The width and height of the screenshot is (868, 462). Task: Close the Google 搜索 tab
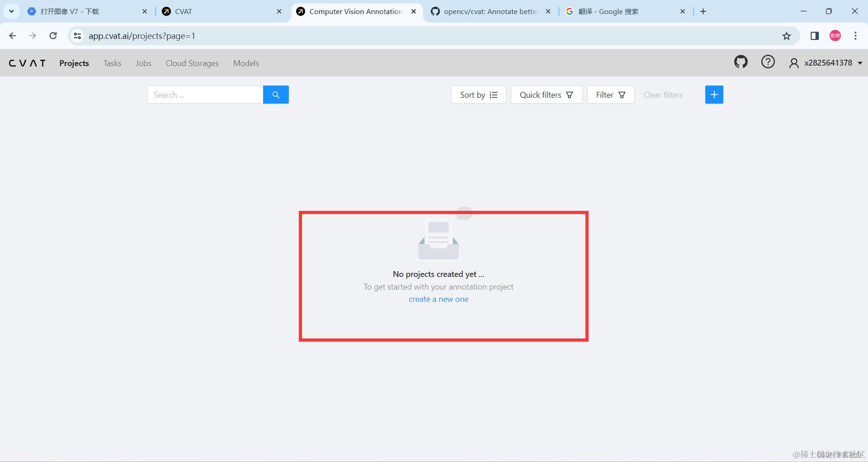pyautogui.click(x=683, y=11)
